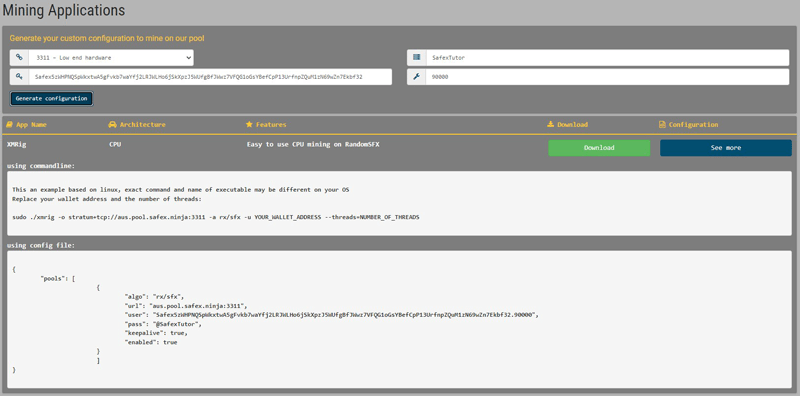Click the link icon beside the port dropdown

19,58
